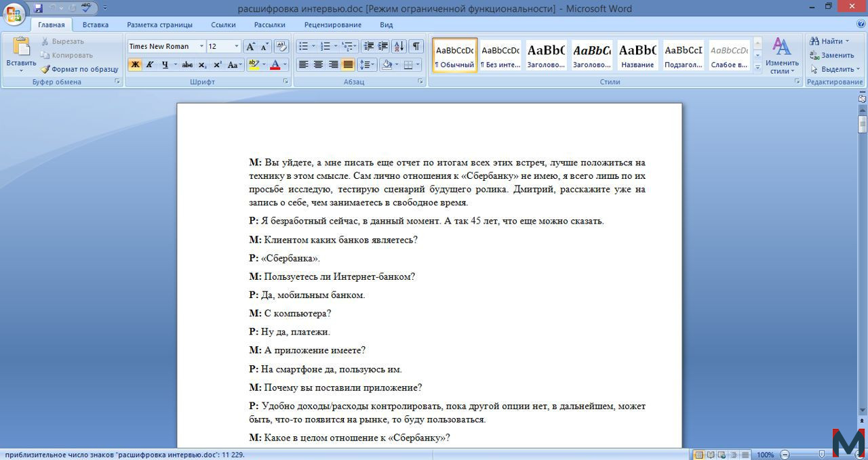Screen dimensions: 868x460
Task: Switch to full screen reading view
Action: coord(711,455)
